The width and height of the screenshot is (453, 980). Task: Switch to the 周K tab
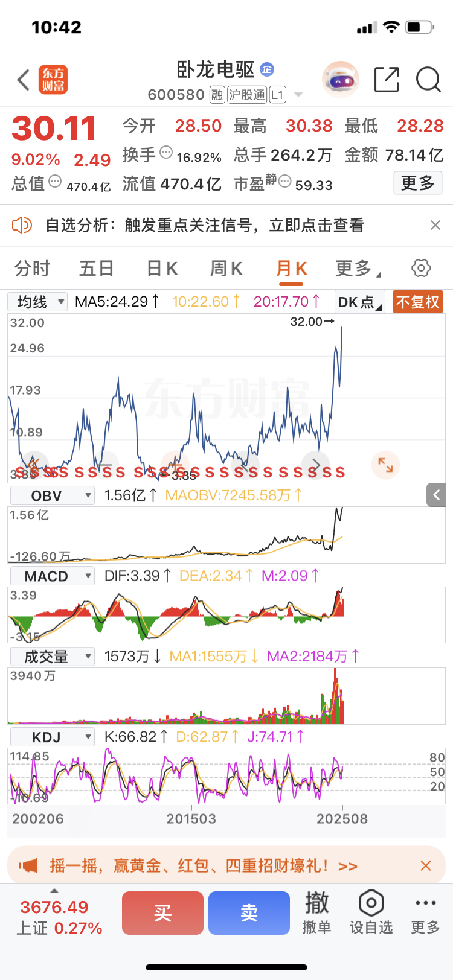(226, 269)
